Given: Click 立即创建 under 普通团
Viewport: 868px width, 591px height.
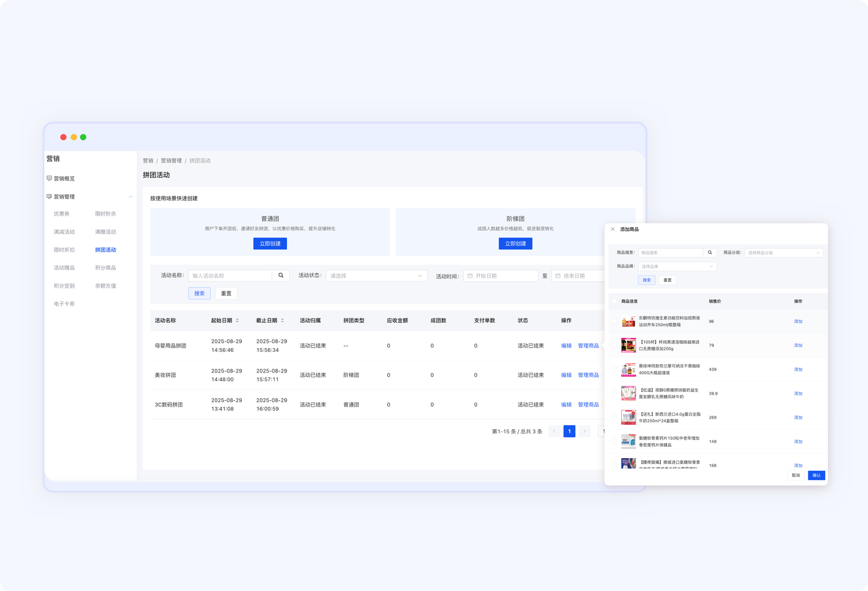Looking at the screenshot, I should (270, 244).
